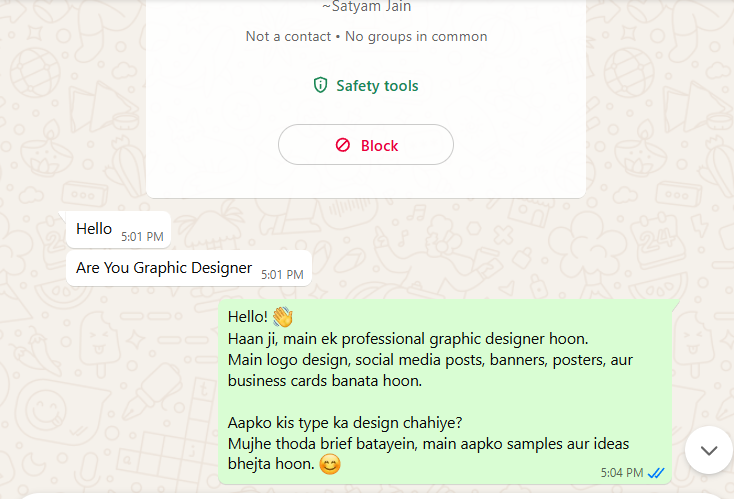Screen dimensions: 734x499
Task: Click the 5:04 PM timestamp
Action: pyautogui.click(x=622, y=473)
